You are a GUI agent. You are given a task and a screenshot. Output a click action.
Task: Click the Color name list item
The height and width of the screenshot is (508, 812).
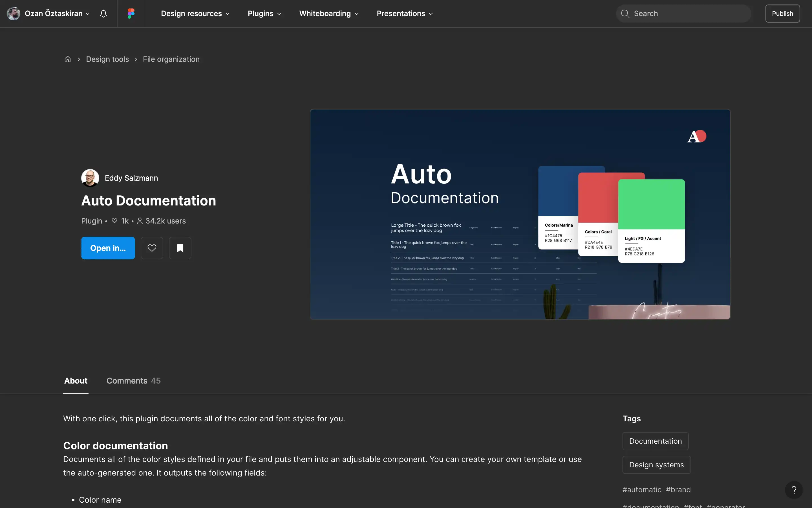tap(100, 500)
